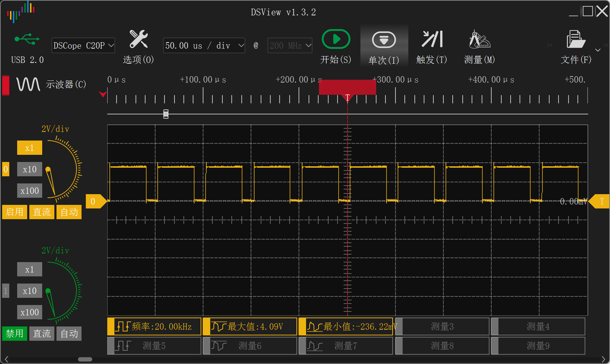Image resolution: width=610 pixels, height=364 pixels.
Task: Click the 0.00mV trigger level readout
Action: tap(574, 201)
